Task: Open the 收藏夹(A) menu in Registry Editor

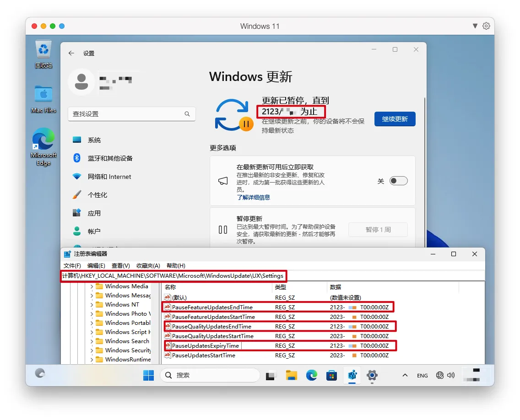Action: [x=148, y=265]
